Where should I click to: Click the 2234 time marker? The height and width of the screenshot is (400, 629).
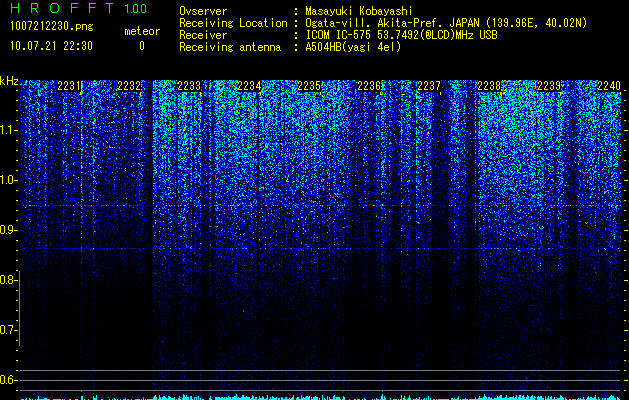coord(249,86)
